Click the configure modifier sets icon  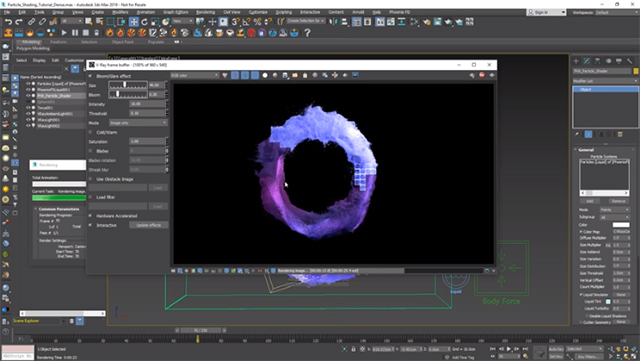[x=620, y=134]
